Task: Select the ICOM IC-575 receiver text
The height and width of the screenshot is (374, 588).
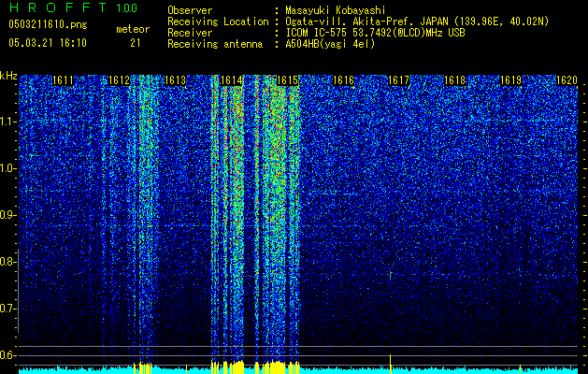Action: pyautogui.click(x=376, y=33)
